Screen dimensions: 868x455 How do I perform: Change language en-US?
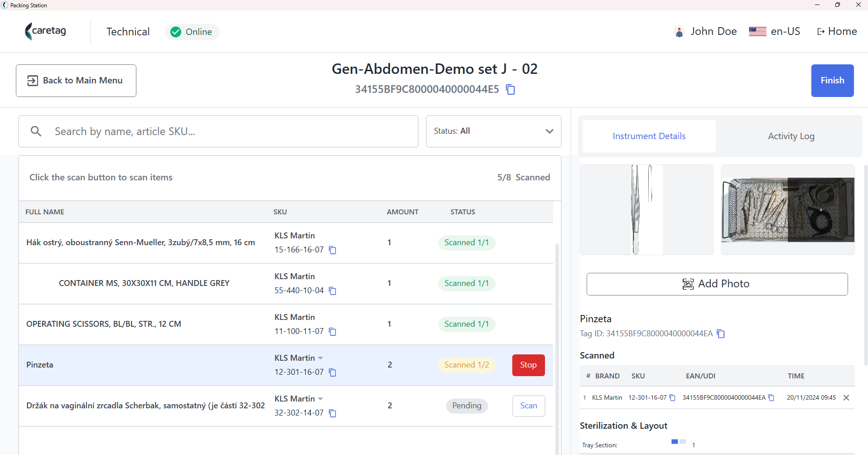[x=785, y=32]
